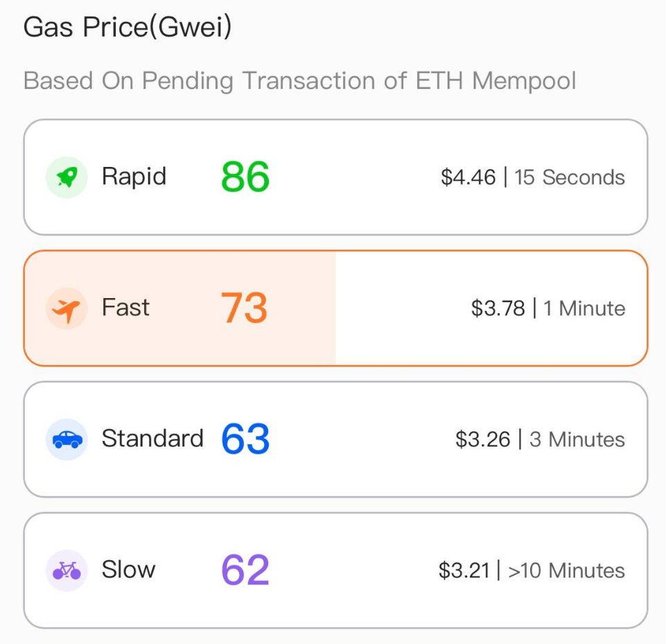Viewport: 666px width, 644px height.
Task: Click the blue 63 Gwei value
Action: click(245, 440)
